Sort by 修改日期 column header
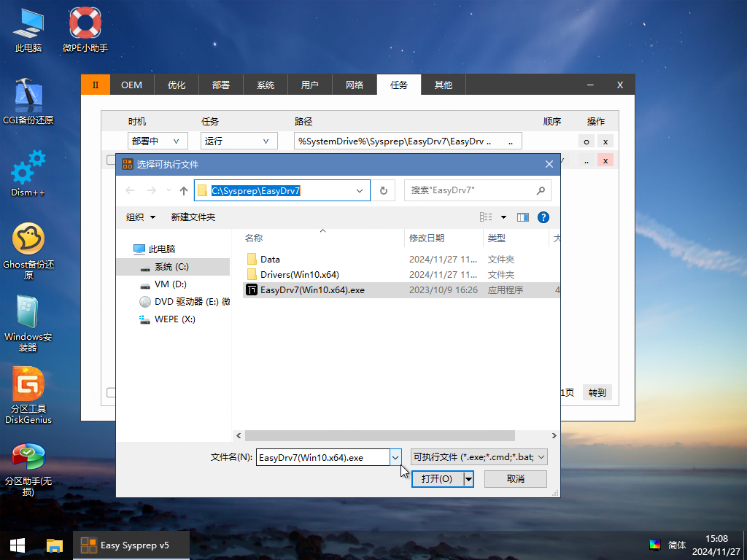 tap(444, 238)
